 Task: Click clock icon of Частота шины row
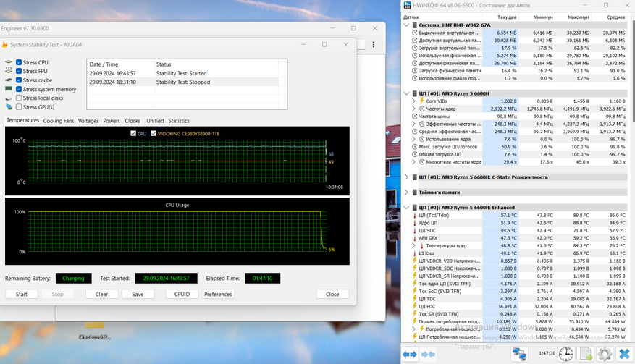415,117
